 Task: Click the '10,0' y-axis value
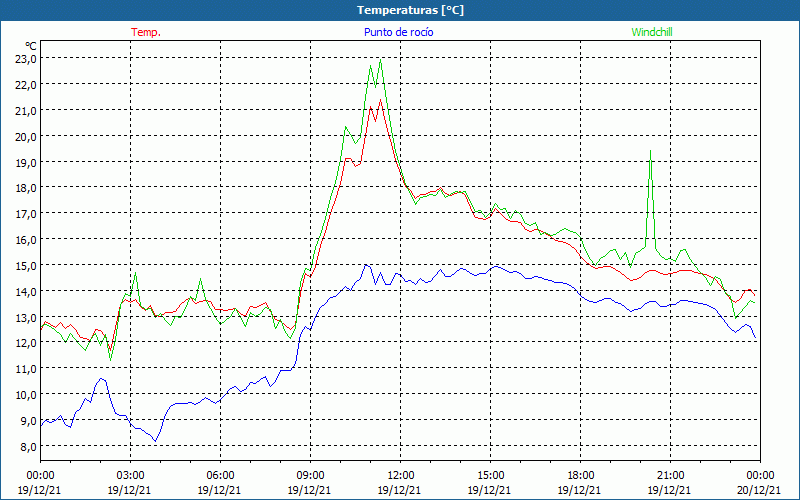(26, 395)
